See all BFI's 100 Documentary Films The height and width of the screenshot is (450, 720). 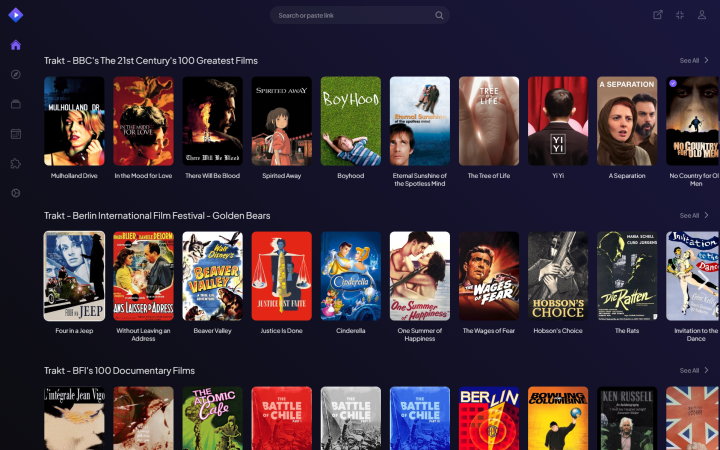(x=694, y=370)
